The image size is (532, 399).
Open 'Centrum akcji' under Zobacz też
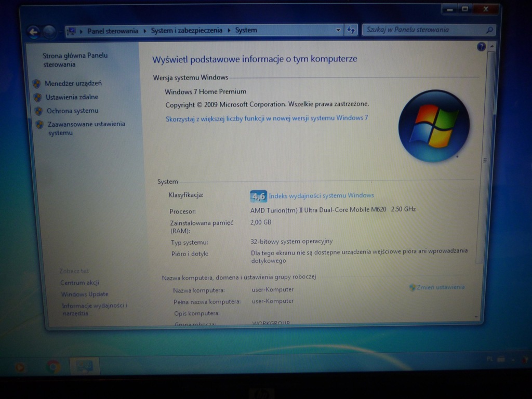click(x=79, y=283)
